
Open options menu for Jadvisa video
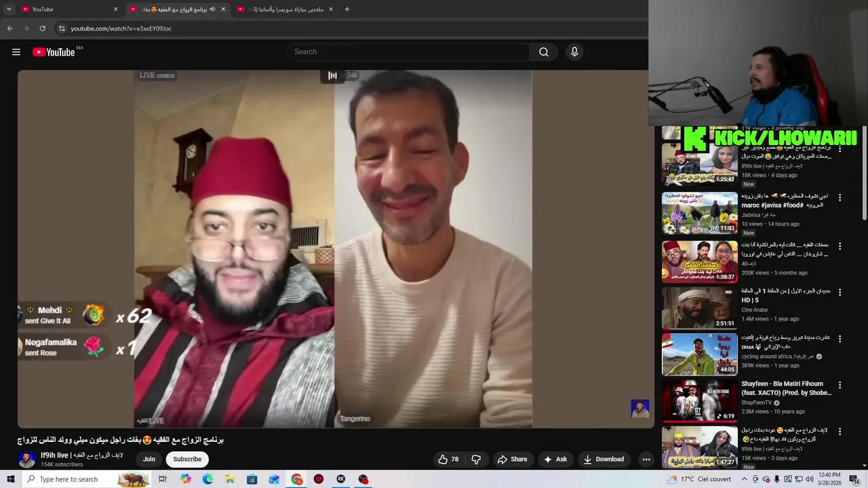840,197
